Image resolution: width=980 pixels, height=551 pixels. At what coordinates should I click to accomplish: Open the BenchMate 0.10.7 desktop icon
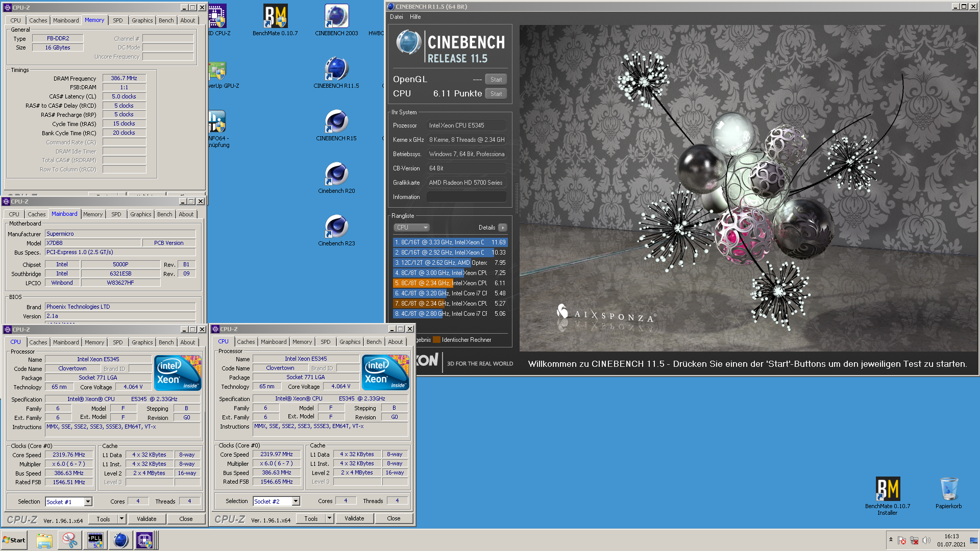[275, 20]
